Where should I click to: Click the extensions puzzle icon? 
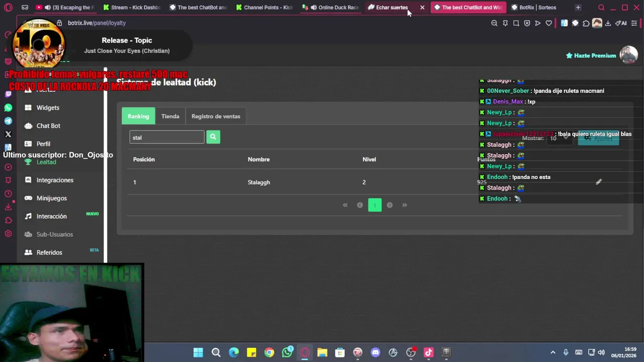pos(586,23)
